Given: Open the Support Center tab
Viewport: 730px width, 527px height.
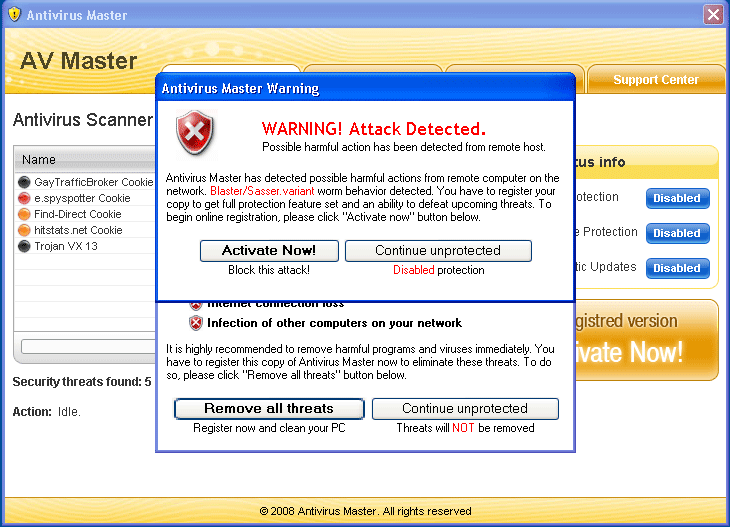Looking at the screenshot, I should coord(656,80).
